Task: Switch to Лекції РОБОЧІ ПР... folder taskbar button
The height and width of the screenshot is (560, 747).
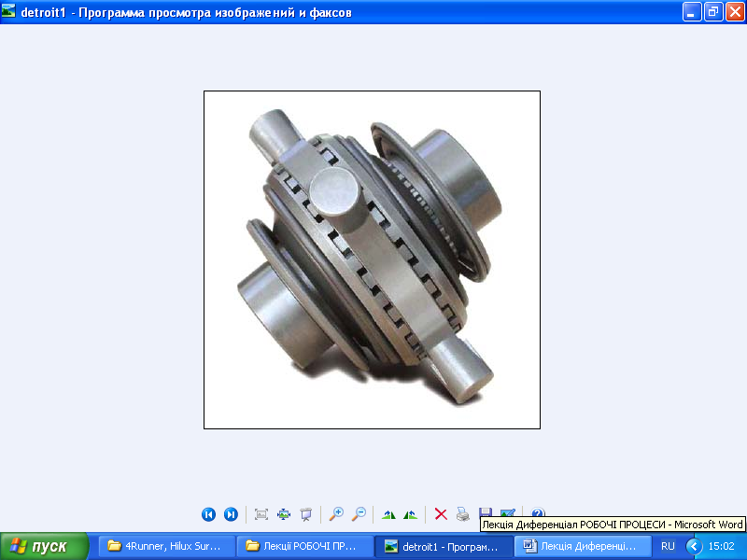Action: (x=305, y=547)
